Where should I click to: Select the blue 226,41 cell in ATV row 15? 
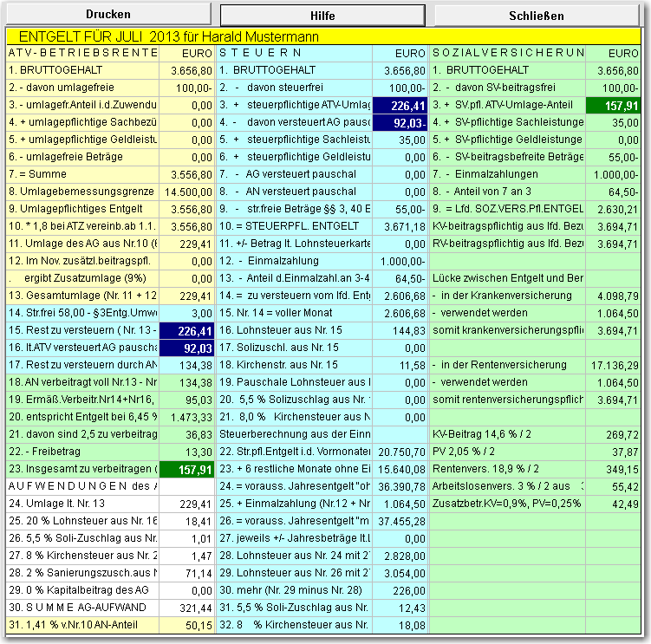tap(187, 330)
